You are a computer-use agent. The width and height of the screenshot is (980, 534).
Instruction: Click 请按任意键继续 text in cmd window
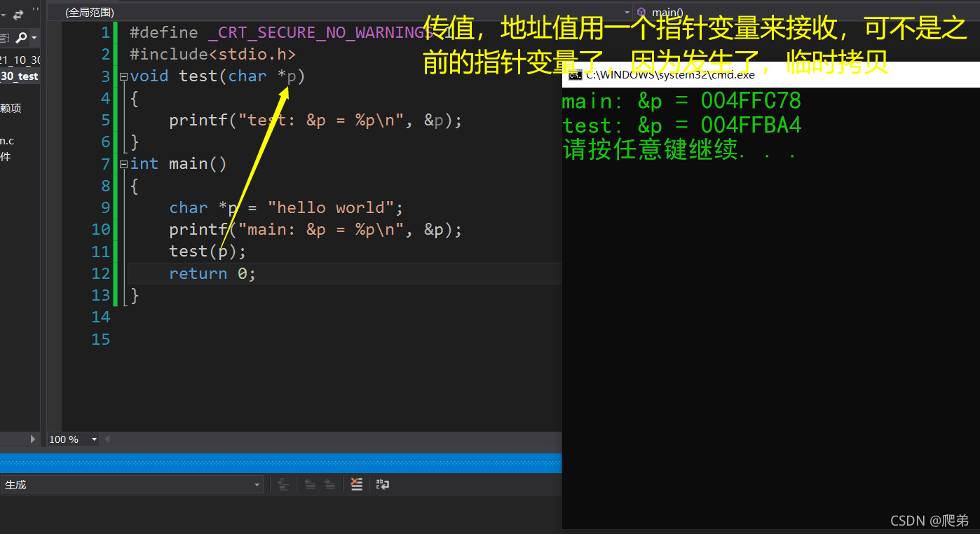679,150
